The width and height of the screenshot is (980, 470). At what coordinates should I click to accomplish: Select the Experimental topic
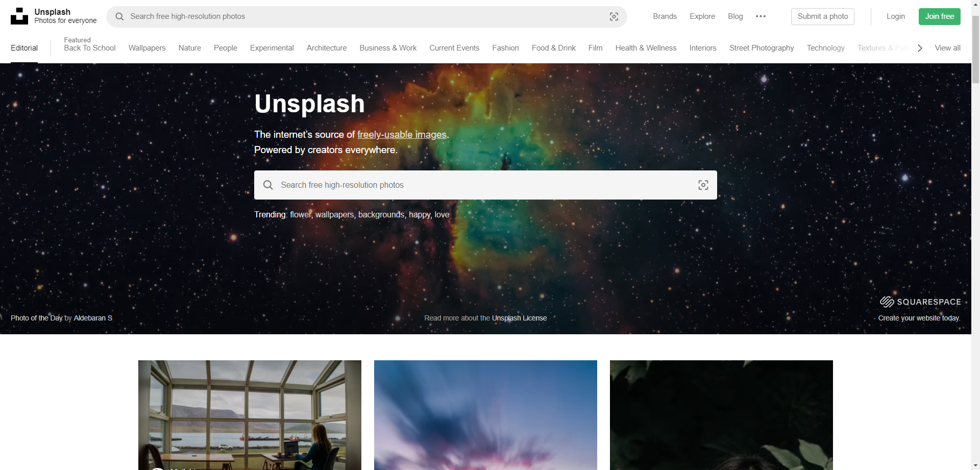(x=272, y=48)
